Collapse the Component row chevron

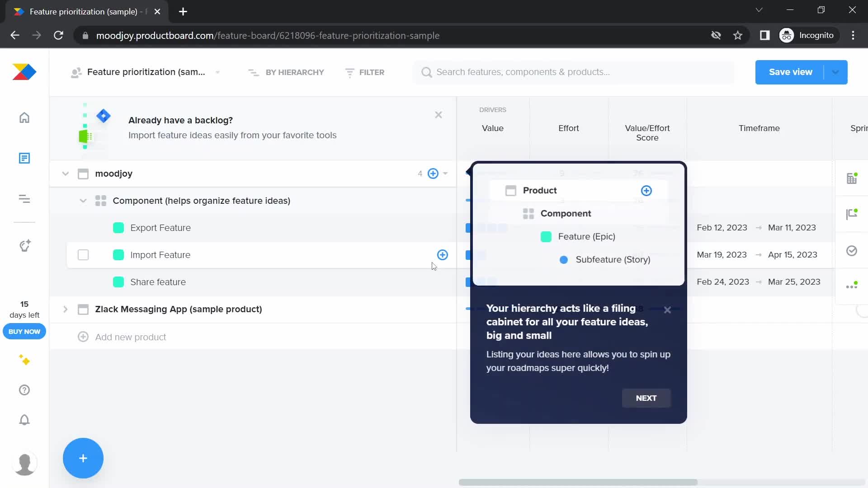click(83, 201)
